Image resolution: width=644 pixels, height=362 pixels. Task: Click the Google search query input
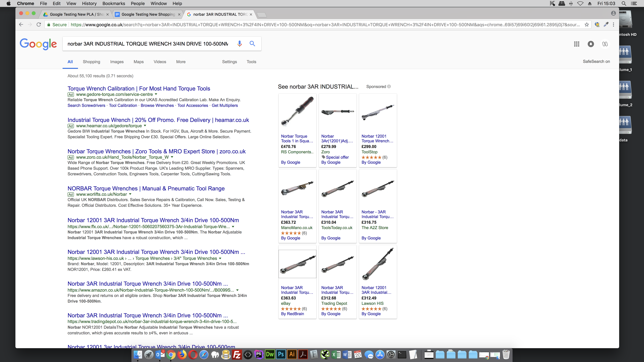point(148,44)
